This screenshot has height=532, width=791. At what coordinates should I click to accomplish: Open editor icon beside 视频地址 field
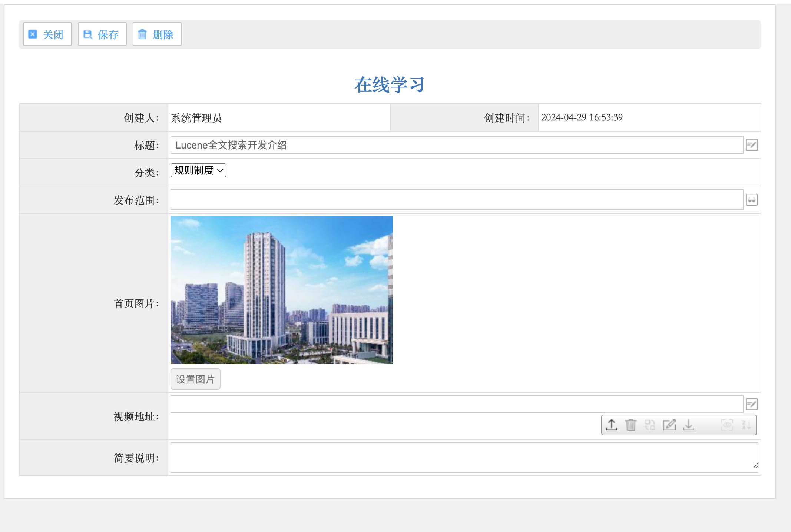point(752,404)
